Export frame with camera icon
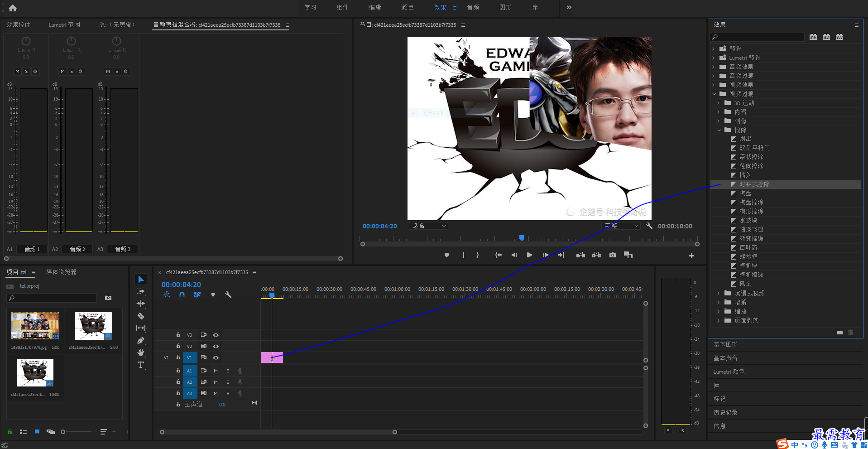 coord(612,255)
